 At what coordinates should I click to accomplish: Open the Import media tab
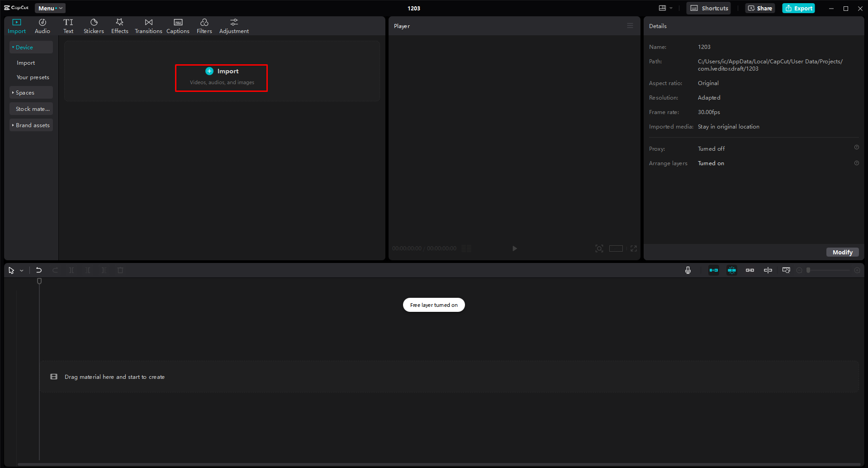point(17,26)
